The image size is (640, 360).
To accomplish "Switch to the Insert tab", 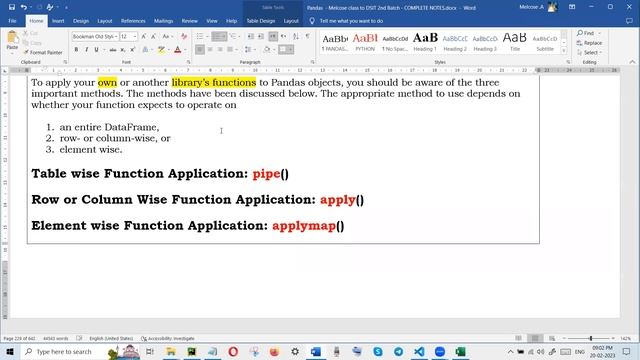I will tap(58, 21).
